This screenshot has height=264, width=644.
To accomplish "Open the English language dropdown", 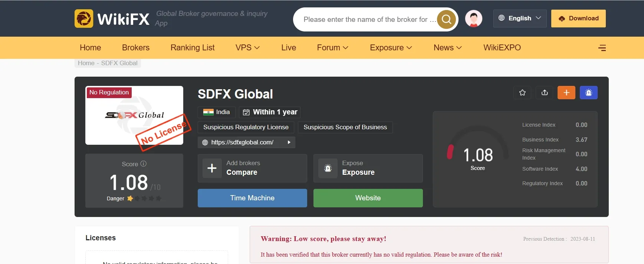I will (520, 18).
